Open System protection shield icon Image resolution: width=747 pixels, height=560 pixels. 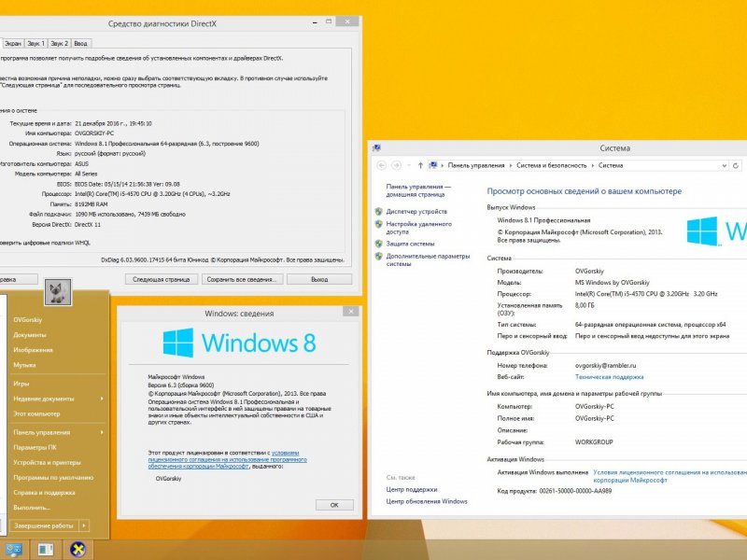pyautogui.click(x=379, y=244)
